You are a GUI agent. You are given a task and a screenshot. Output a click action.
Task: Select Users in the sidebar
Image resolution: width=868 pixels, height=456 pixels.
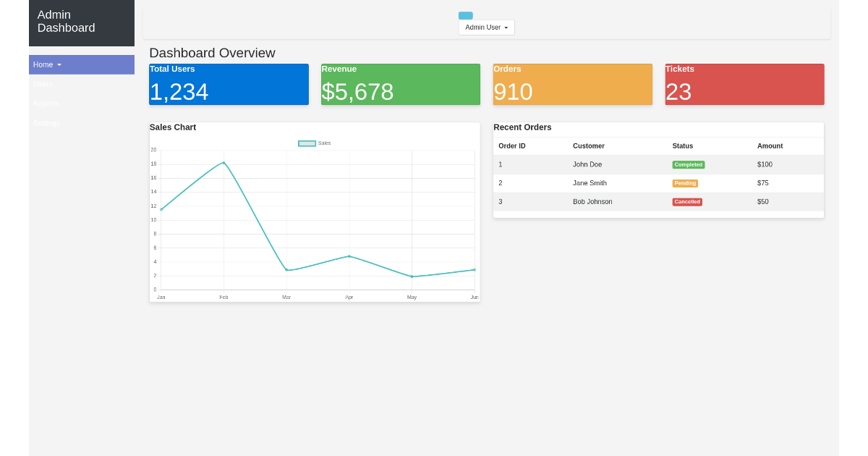pos(43,84)
